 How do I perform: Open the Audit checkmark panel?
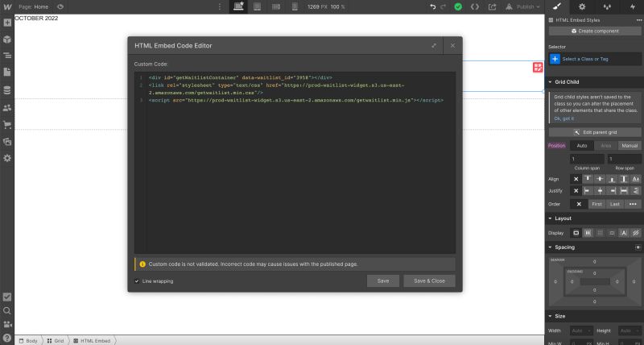pos(7,297)
